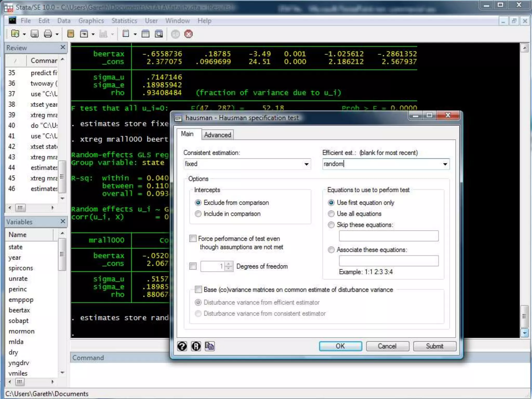This screenshot has height=399, width=532.
Task: Open the Log book icon
Action: click(x=70, y=34)
